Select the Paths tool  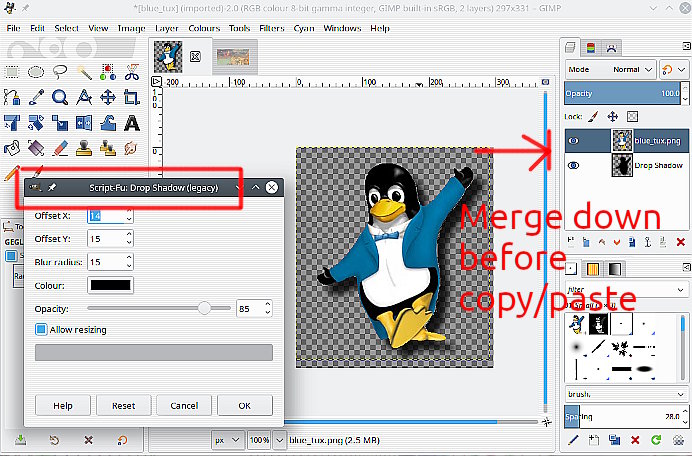pyautogui.click(x=12, y=97)
